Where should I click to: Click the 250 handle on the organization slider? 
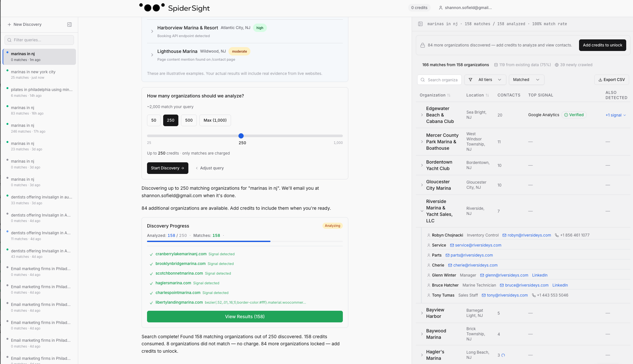click(x=241, y=136)
